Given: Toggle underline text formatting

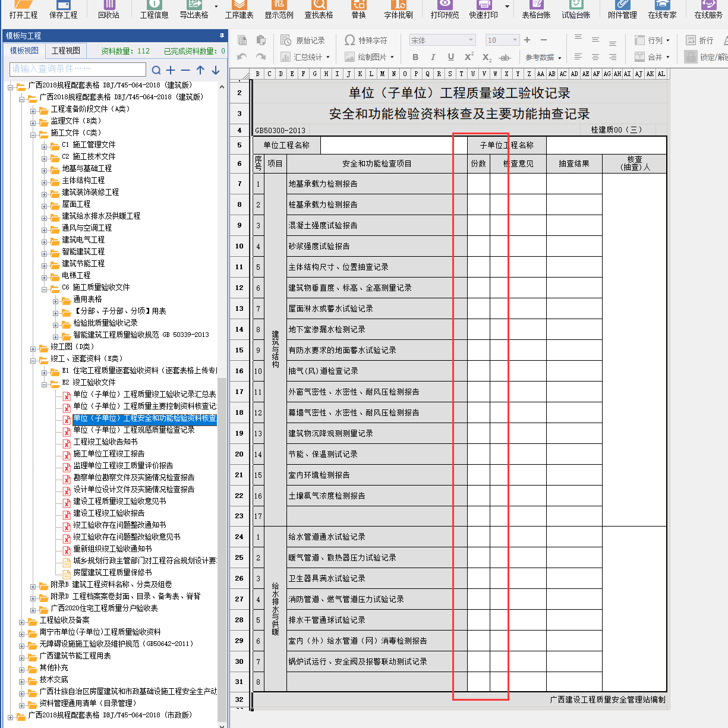Looking at the screenshot, I should pos(451,57).
